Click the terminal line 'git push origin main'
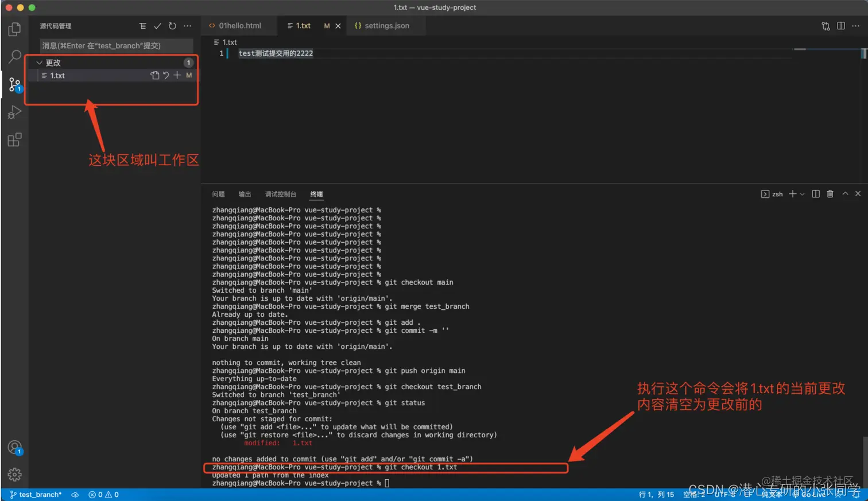The width and height of the screenshot is (868, 501). [339, 371]
